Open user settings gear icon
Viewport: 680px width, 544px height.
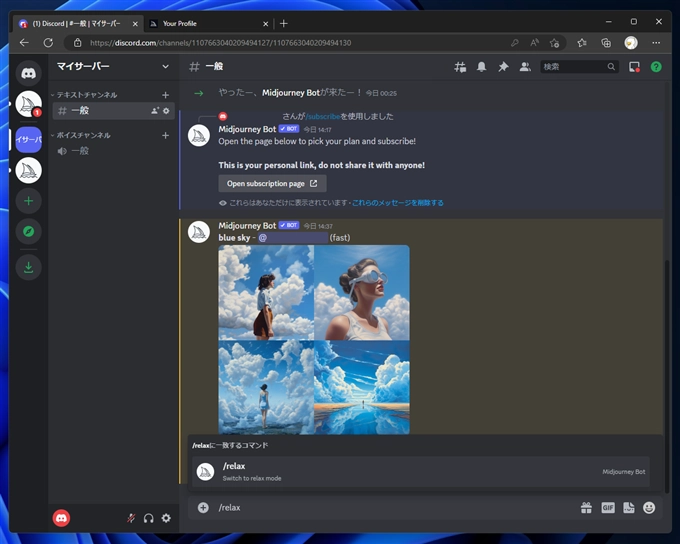[x=166, y=518]
